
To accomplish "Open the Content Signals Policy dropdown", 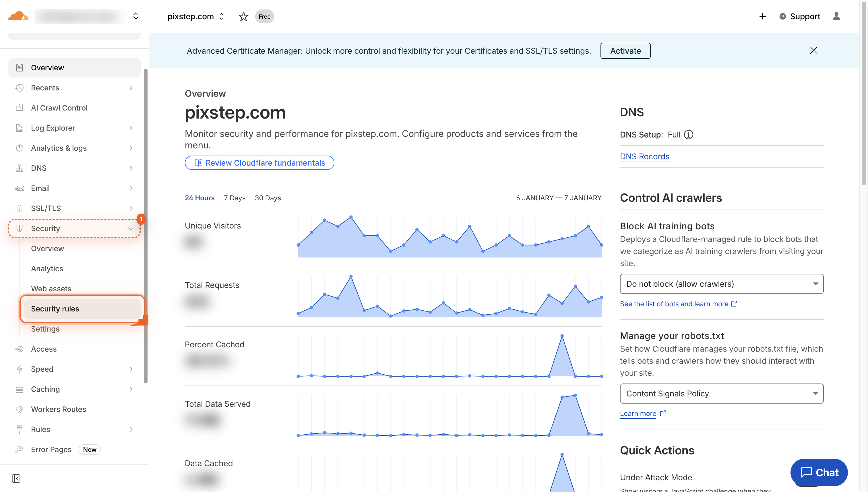I will (x=722, y=393).
